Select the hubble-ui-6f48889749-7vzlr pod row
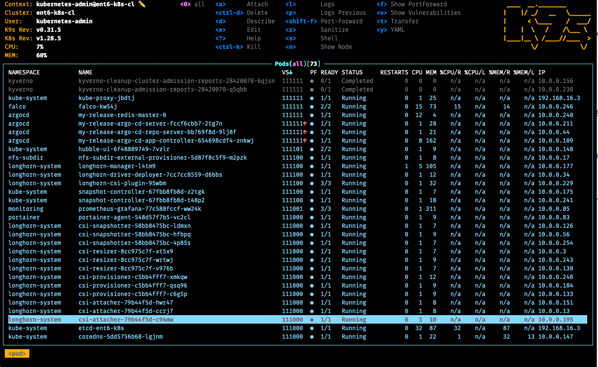 pos(297,149)
